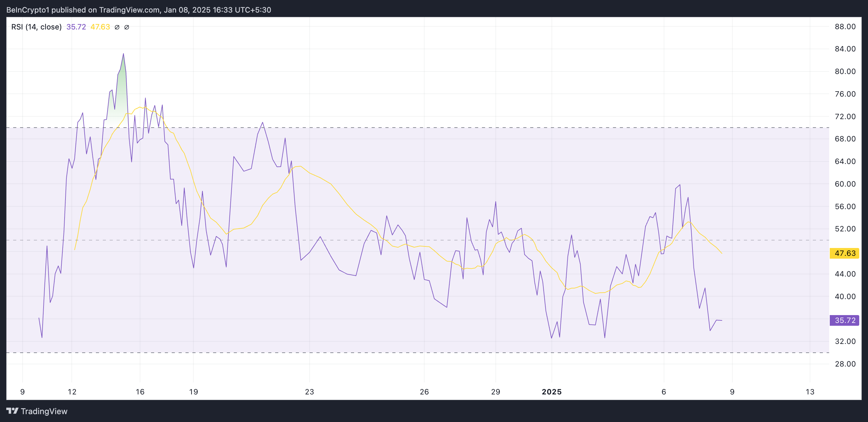Screen dimensions: 868x422
Task: Click the bold 2025 date axis label
Action: click(x=552, y=392)
